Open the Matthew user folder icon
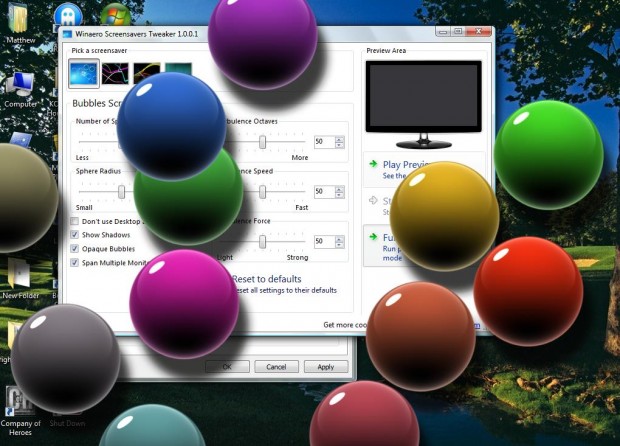 click(21, 20)
